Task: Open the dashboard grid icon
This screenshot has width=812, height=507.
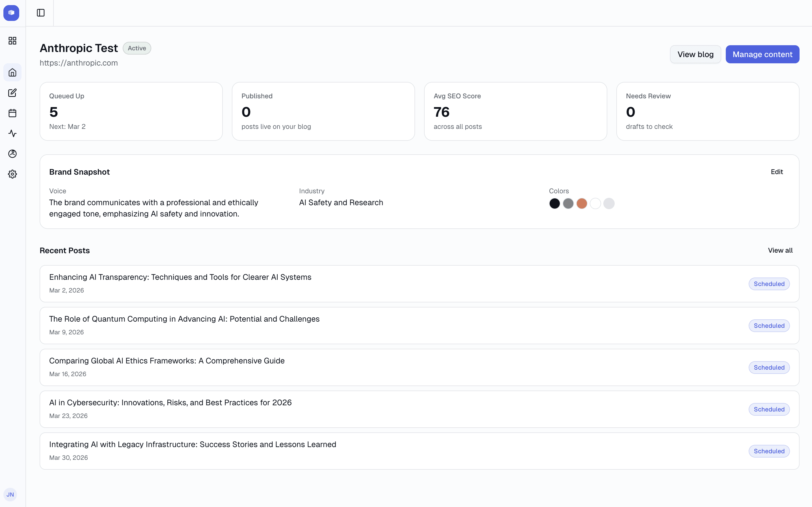Action: coord(12,41)
